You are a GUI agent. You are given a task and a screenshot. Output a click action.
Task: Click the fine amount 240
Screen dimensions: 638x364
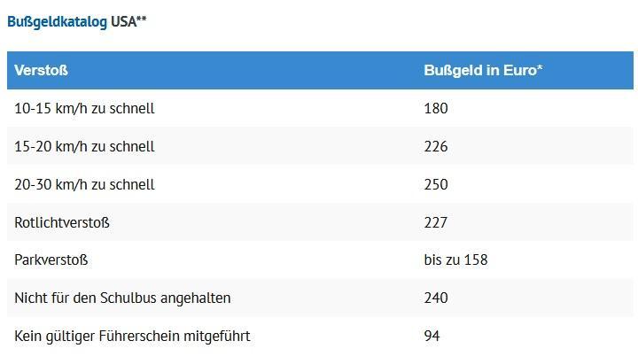(436, 298)
